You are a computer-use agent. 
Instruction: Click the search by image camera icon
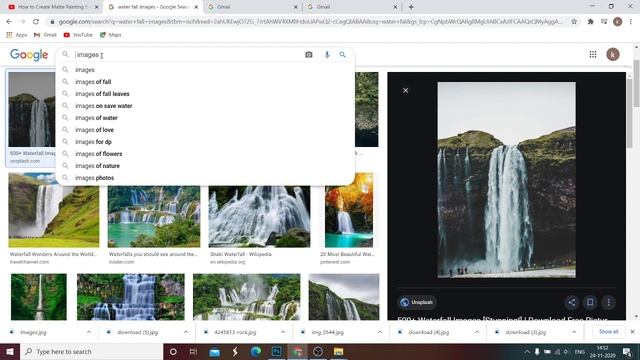309,54
